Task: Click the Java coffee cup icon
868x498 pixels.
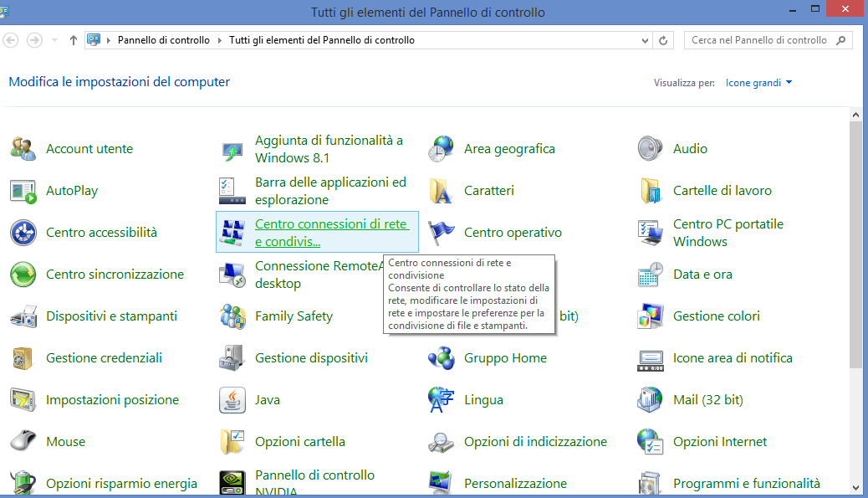Action: click(x=232, y=400)
